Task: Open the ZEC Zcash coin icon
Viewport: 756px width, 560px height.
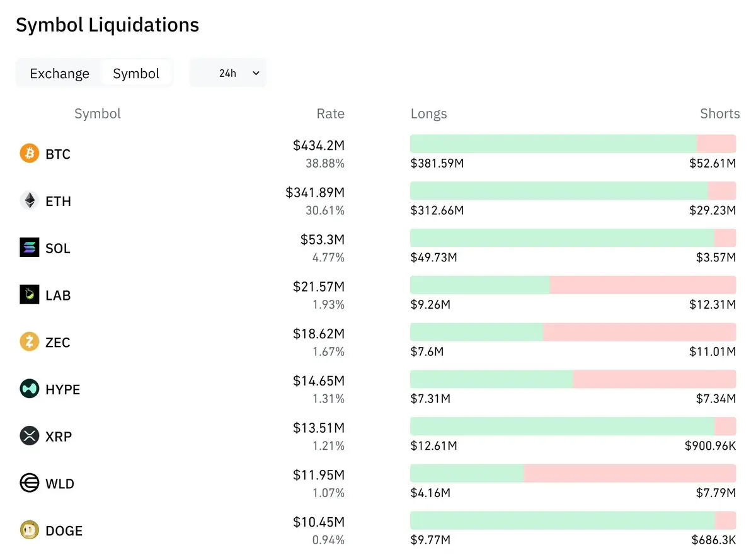Action: pyautogui.click(x=30, y=341)
